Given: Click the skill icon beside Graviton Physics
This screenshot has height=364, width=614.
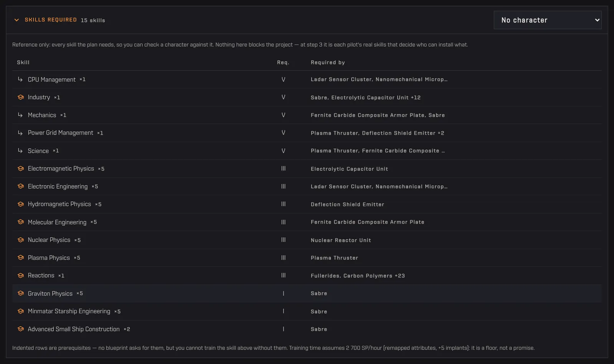Looking at the screenshot, I should pyautogui.click(x=21, y=293).
